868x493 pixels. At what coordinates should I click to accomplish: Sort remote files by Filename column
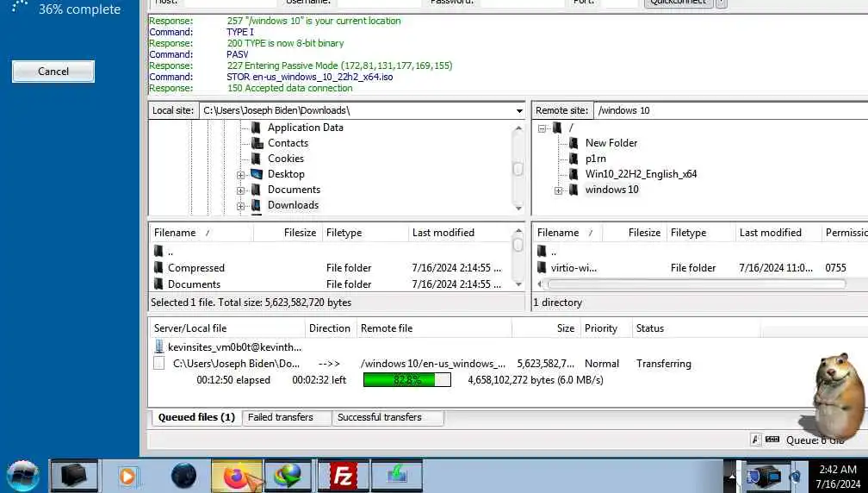tap(567, 233)
